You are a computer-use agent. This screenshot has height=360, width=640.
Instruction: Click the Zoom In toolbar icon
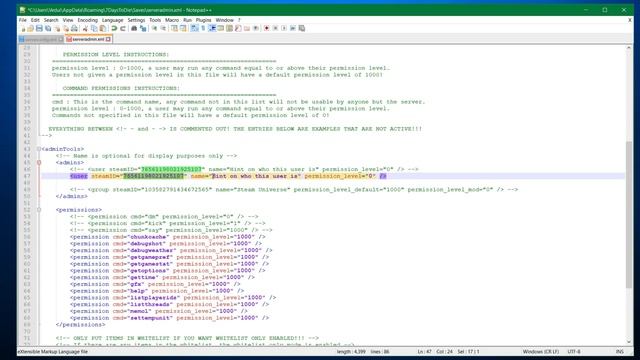[x=154, y=29]
